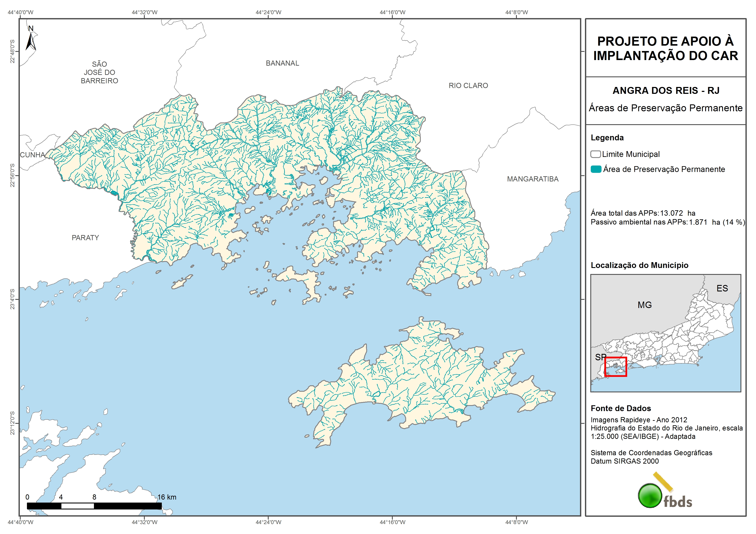Click the Fonte de Dados heading
This screenshot has height=534, width=756.
(x=621, y=409)
